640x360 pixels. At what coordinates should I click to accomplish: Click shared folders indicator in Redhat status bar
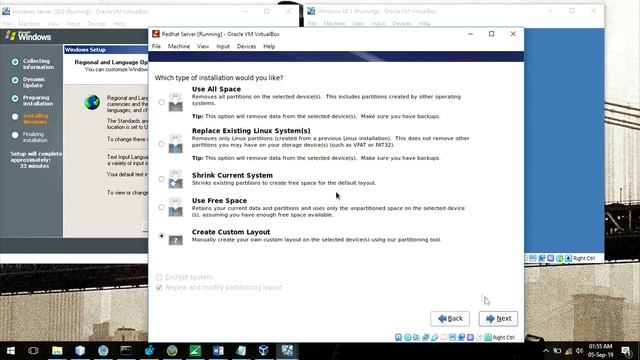pyautogui.click(x=444, y=337)
